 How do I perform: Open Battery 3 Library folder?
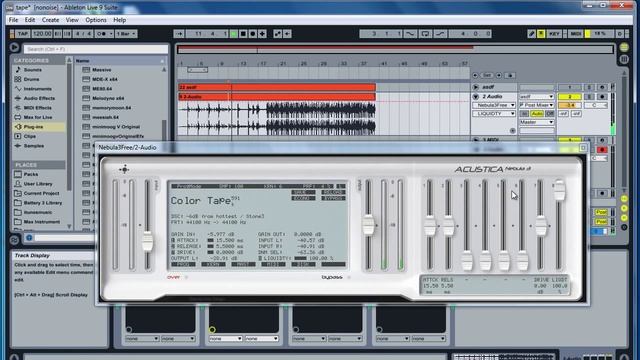[43, 203]
